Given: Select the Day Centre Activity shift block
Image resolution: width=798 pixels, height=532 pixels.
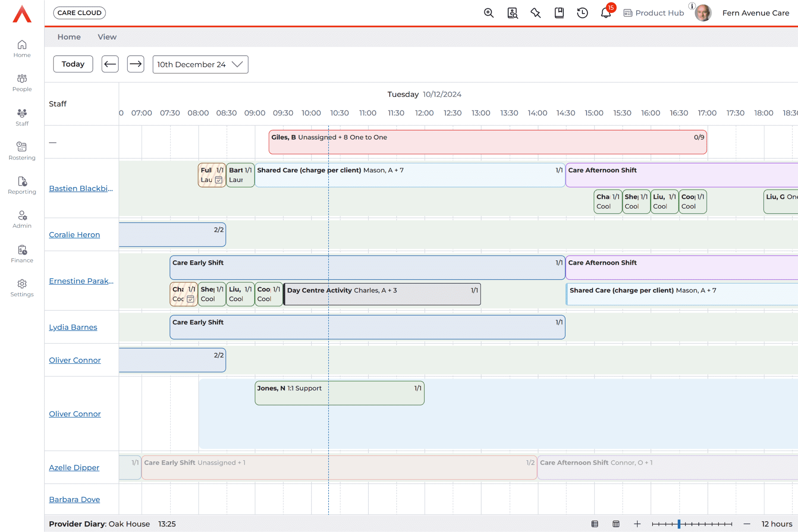Looking at the screenshot, I should (382, 294).
